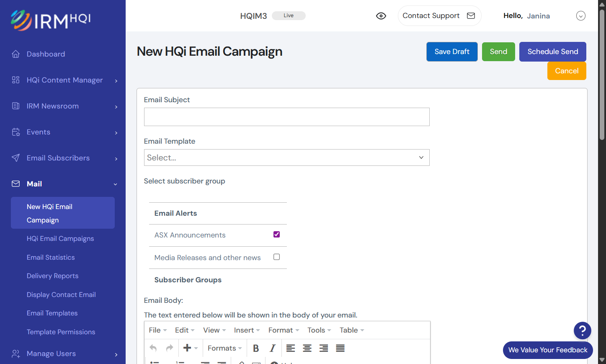Click the Mail envelope icon in sidebar
606x364 pixels.
point(16,184)
